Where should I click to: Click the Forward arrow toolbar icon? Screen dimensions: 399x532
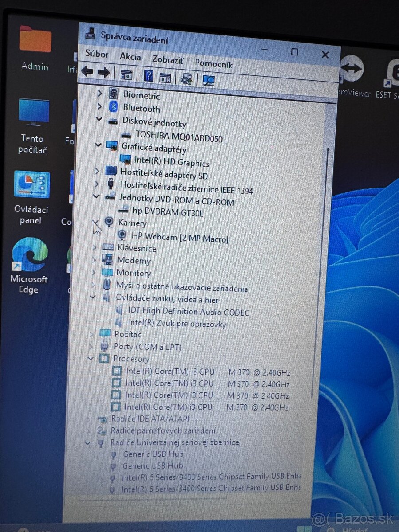[104, 72]
